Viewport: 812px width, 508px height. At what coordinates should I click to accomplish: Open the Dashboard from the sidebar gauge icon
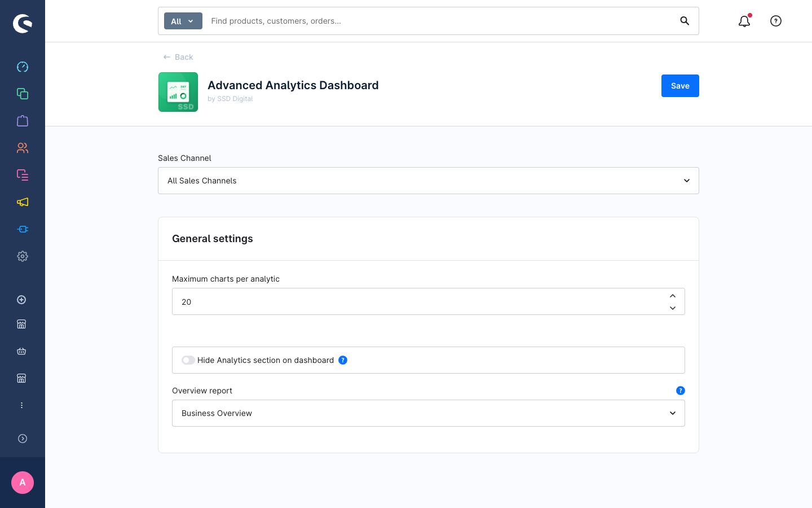click(23, 67)
